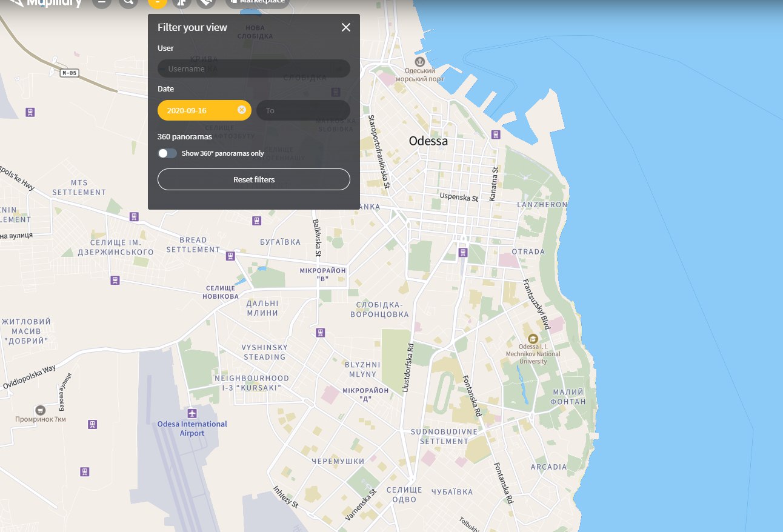The width and height of the screenshot is (783, 532).
Task: Click the MTS SETTLEMENT label
Action: (x=79, y=187)
